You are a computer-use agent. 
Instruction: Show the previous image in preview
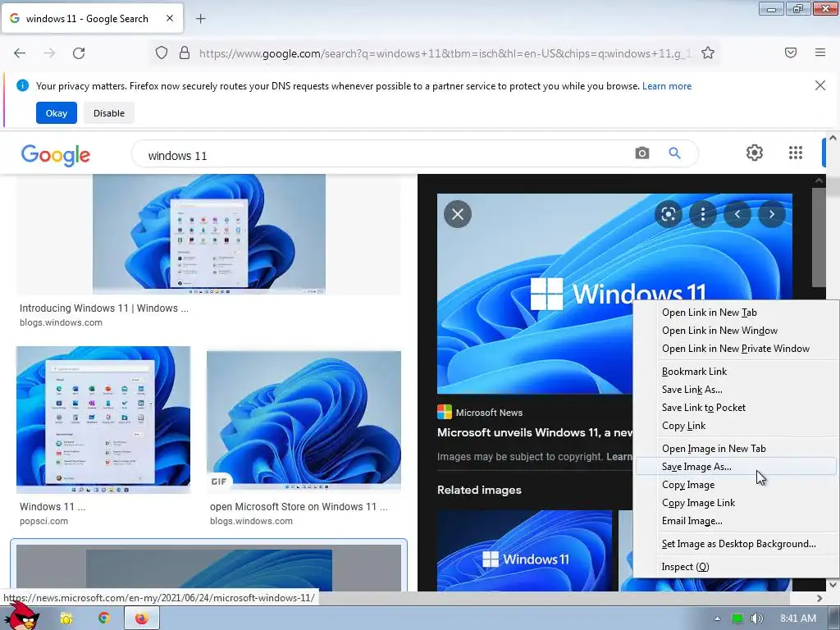tap(737, 214)
